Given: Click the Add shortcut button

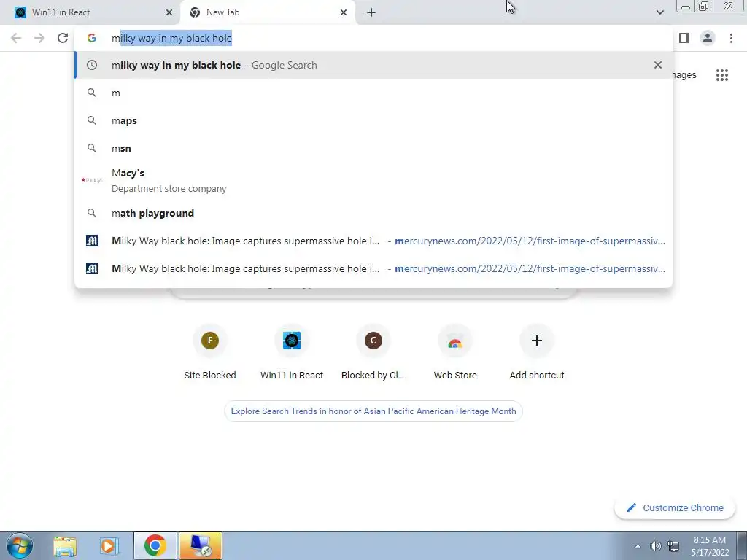Looking at the screenshot, I should pyautogui.click(x=537, y=352).
